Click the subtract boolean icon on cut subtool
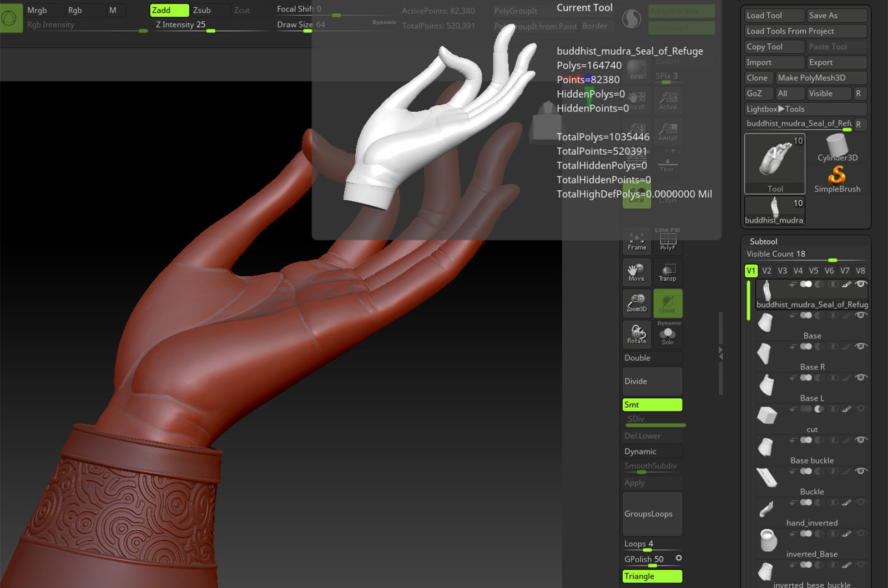The image size is (888, 588). pyautogui.click(x=819, y=409)
